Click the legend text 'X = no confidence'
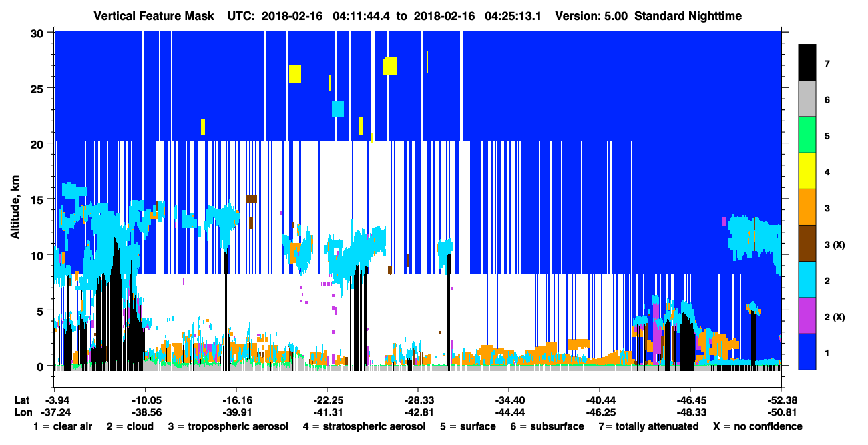 tap(758, 426)
